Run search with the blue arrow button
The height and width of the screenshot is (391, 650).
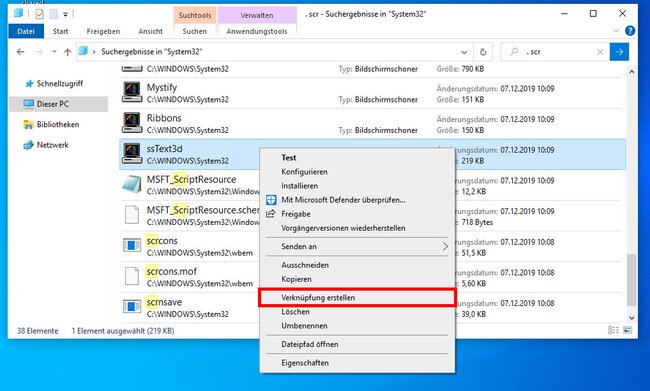coord(619,52)
